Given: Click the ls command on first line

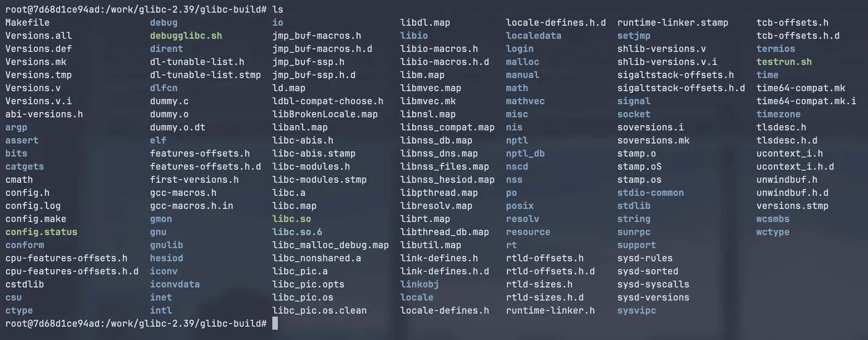Looking at the screenshot, I should tap(278, 10).
